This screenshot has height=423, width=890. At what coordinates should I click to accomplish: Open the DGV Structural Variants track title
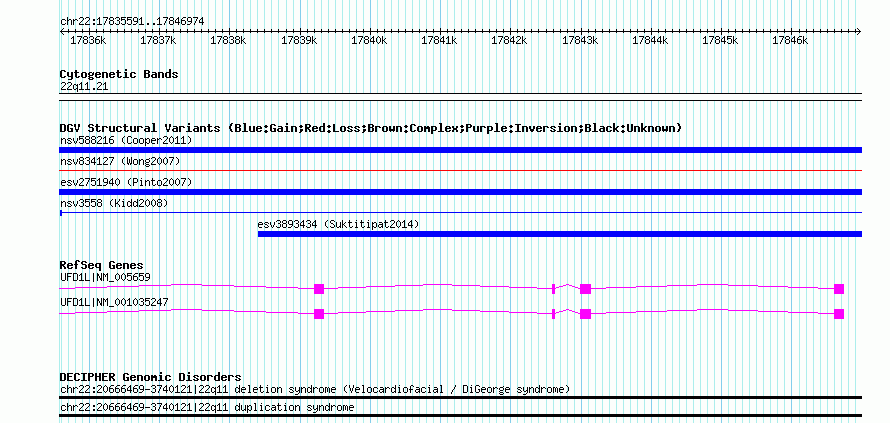pyautogui.click(x=371, y=128)
